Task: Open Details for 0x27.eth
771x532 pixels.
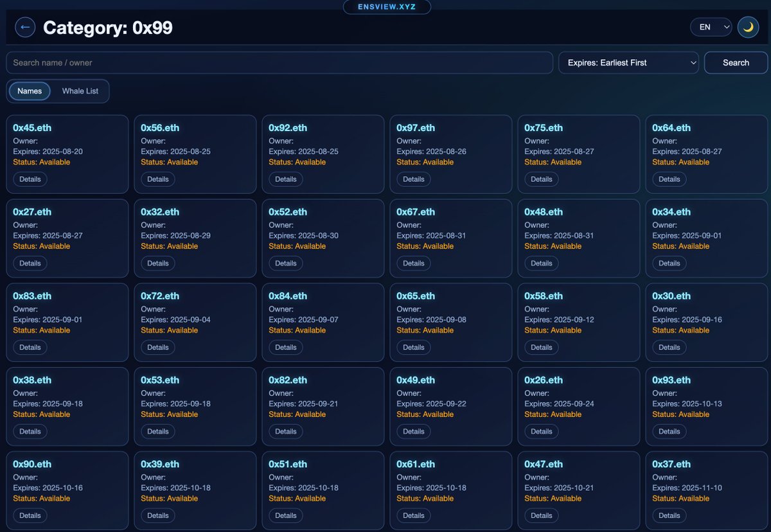Action: (30, 263)
